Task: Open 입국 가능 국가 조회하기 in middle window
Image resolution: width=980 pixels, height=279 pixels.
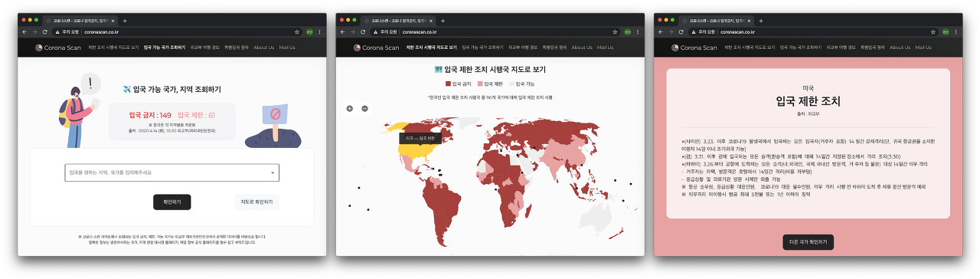Action: pyautogui.click(x=482, y=48)
